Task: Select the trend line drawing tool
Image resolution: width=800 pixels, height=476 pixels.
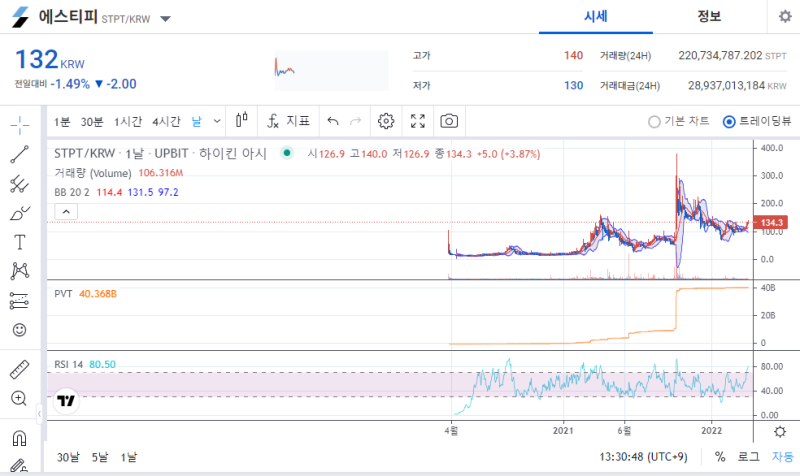Action: 19,154
